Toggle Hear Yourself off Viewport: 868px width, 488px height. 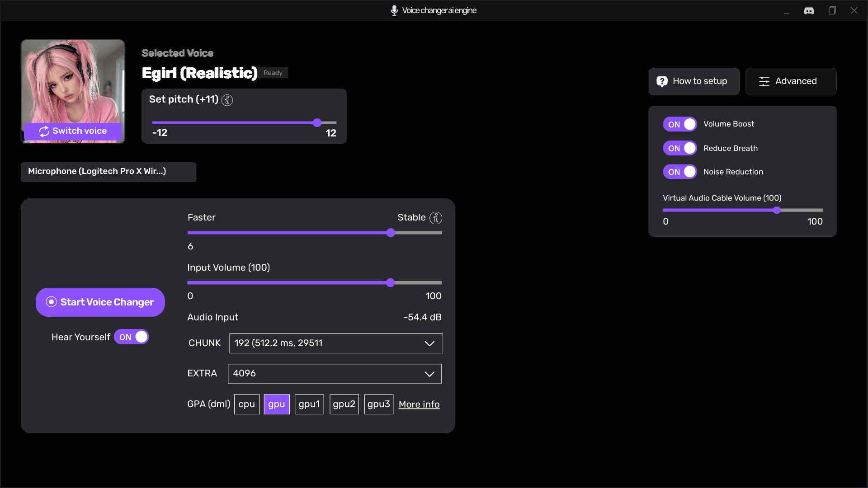tap(131, 337)
